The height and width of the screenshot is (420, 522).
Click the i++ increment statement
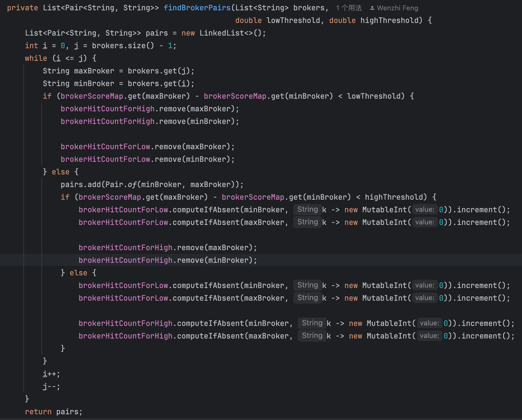point(51,374)
